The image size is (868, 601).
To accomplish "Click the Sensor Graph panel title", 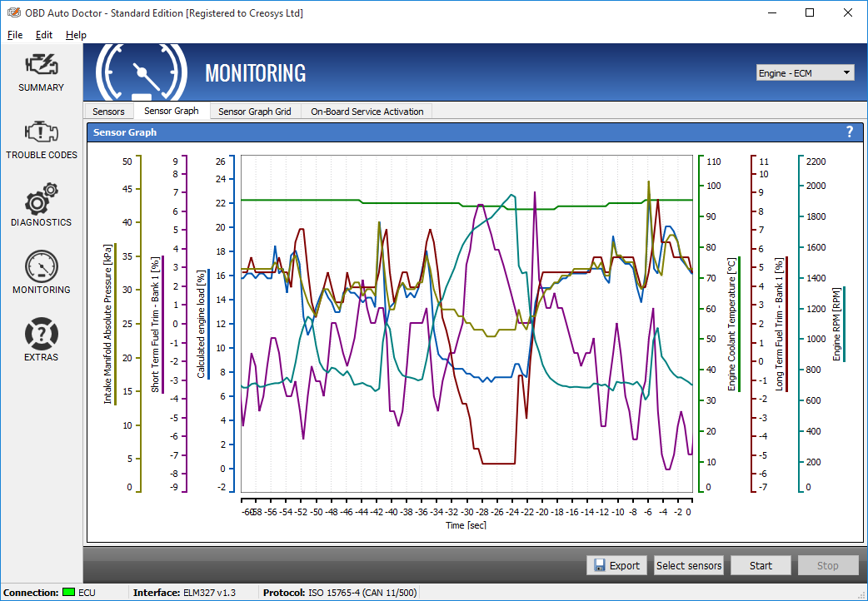I will 125,132.
